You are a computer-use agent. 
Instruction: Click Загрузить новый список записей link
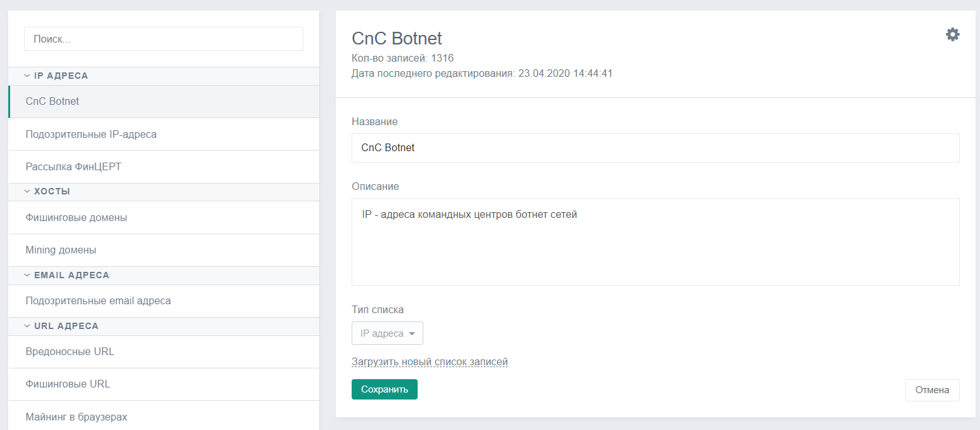[430, 362]
